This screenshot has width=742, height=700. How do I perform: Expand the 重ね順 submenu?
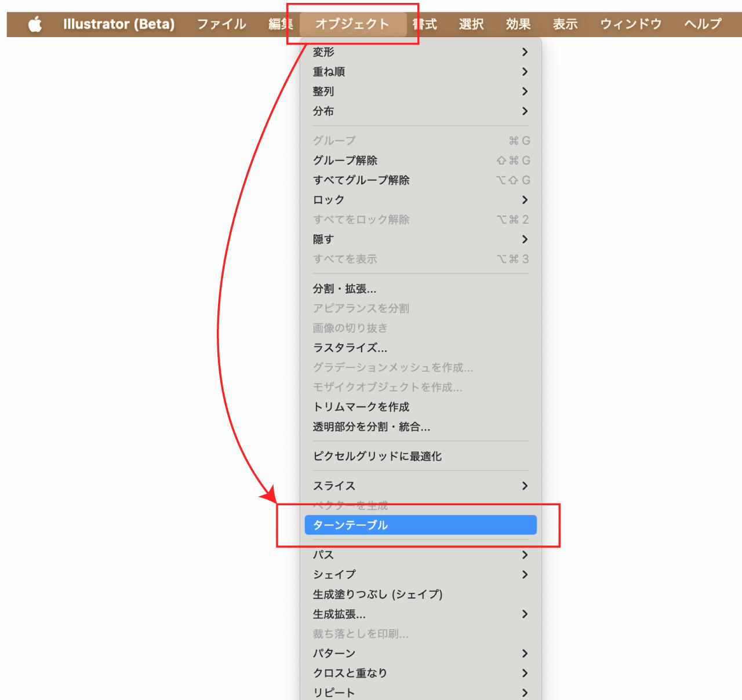(421, 72)
